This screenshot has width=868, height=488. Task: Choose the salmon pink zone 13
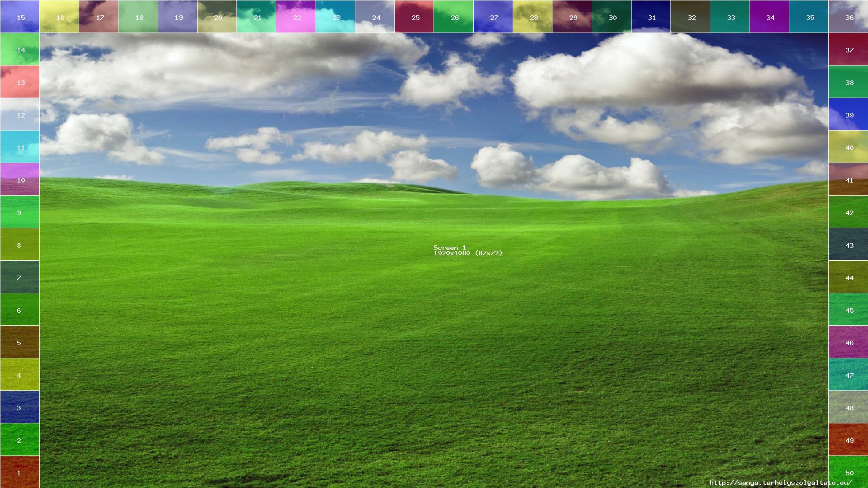[19, 81]
